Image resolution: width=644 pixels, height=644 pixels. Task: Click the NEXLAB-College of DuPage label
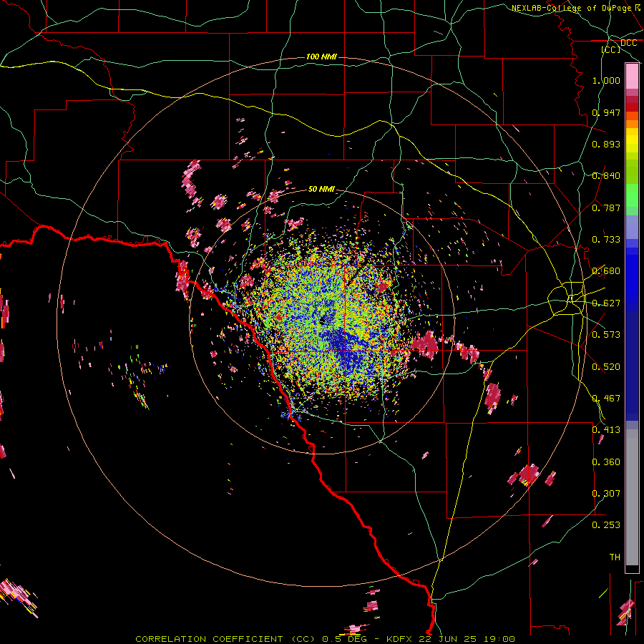click(571, 8)
